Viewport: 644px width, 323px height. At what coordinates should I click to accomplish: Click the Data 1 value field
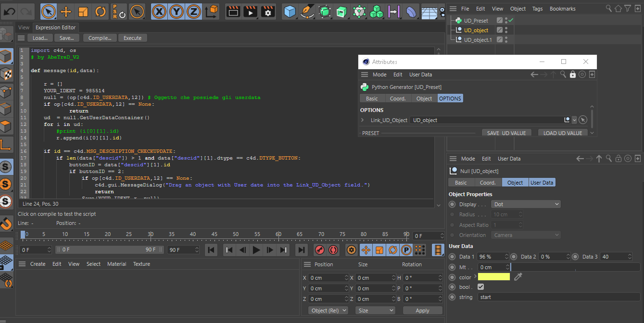coord(493,257)
